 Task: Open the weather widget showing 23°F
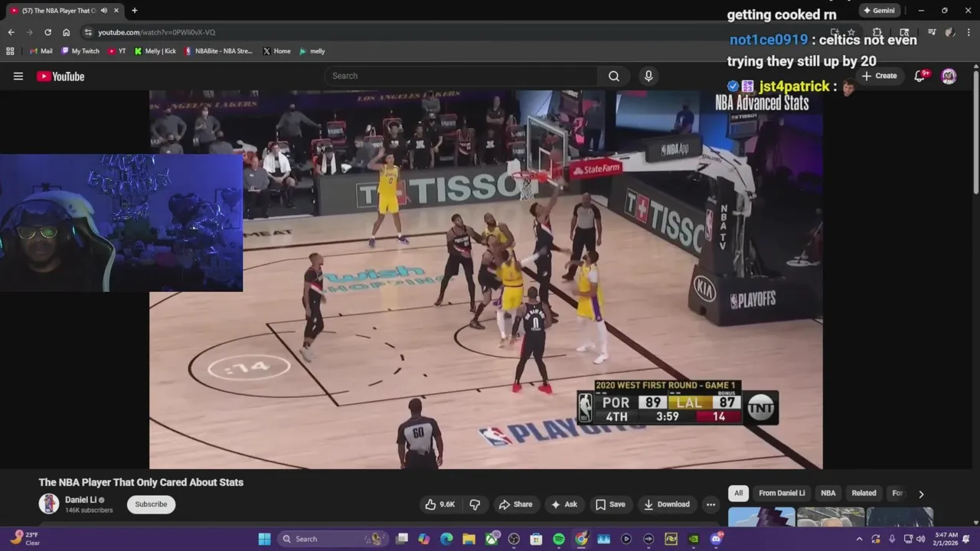click(25, 539)
